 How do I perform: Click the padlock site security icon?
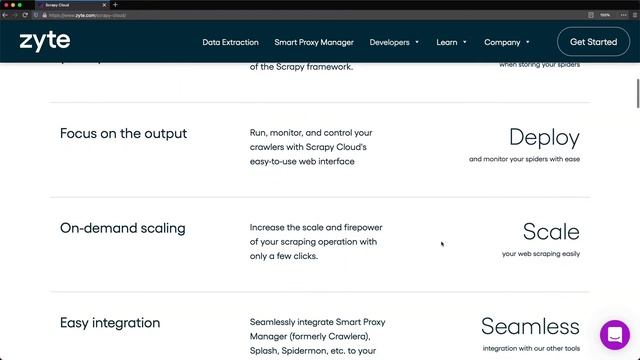44,15
